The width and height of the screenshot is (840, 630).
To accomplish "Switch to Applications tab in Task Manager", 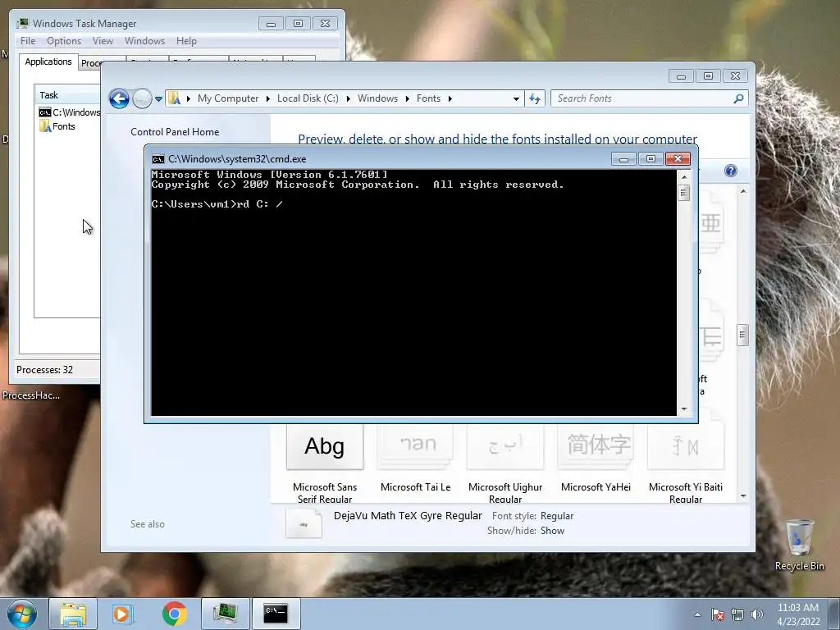I will pos(48,62).
